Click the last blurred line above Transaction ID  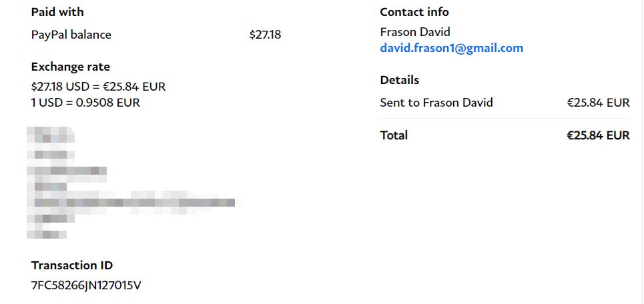(x=47, y=234)
